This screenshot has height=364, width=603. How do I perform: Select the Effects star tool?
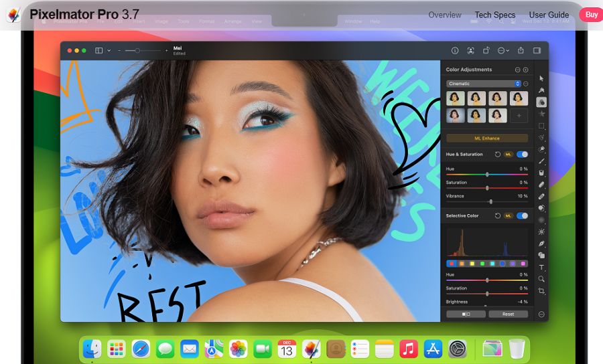tap(541, 114)
